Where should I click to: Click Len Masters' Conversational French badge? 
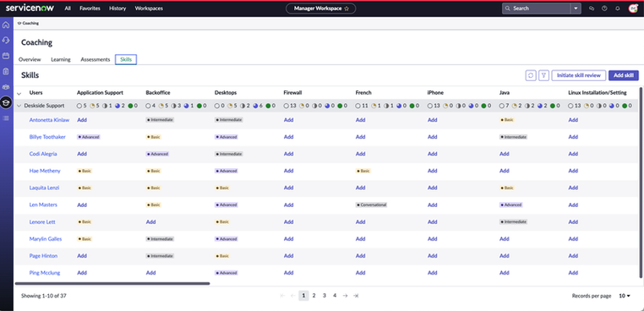pyautogui.click(x=371, y=205)
